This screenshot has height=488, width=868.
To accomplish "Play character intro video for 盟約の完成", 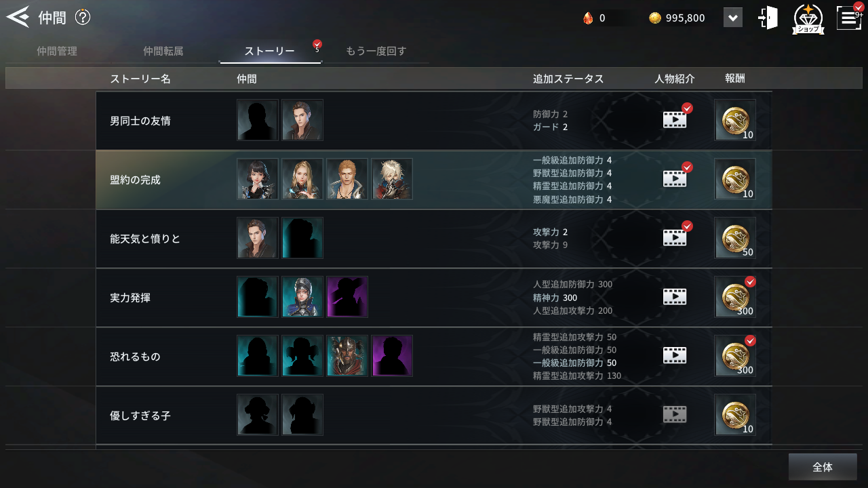I will pyautogui.click(x=675, y=179).
